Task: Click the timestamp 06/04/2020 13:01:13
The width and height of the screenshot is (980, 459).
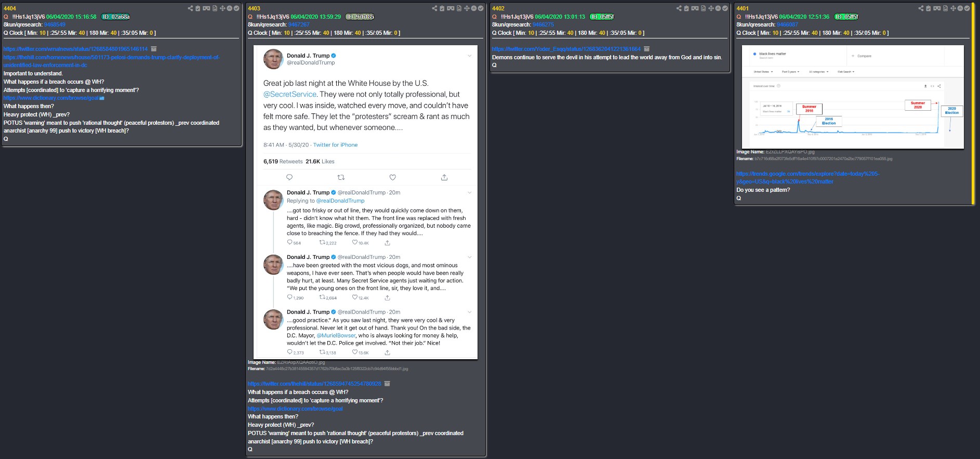Action: 560,17
